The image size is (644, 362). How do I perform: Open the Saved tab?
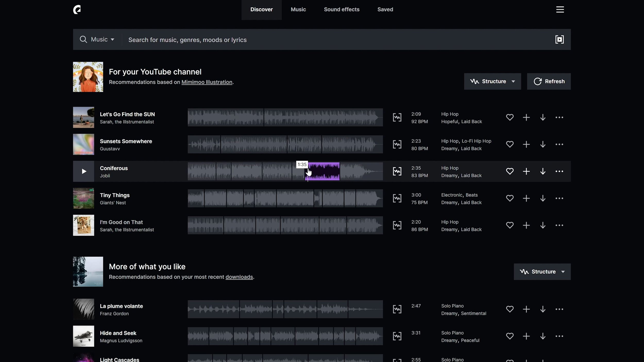point(385,10)
